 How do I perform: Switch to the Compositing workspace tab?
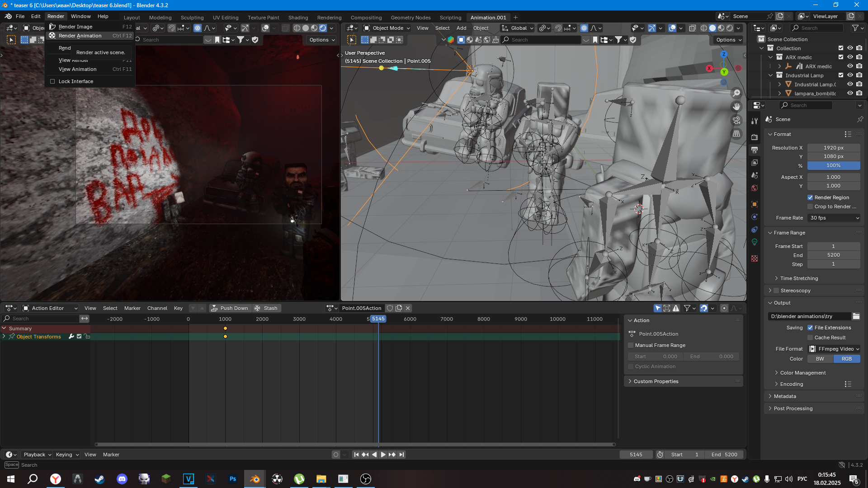tap(366, 18)
